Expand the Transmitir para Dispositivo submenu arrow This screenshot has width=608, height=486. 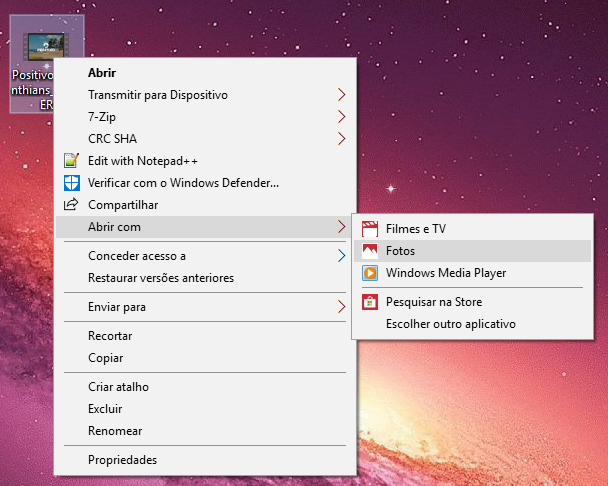341,95
